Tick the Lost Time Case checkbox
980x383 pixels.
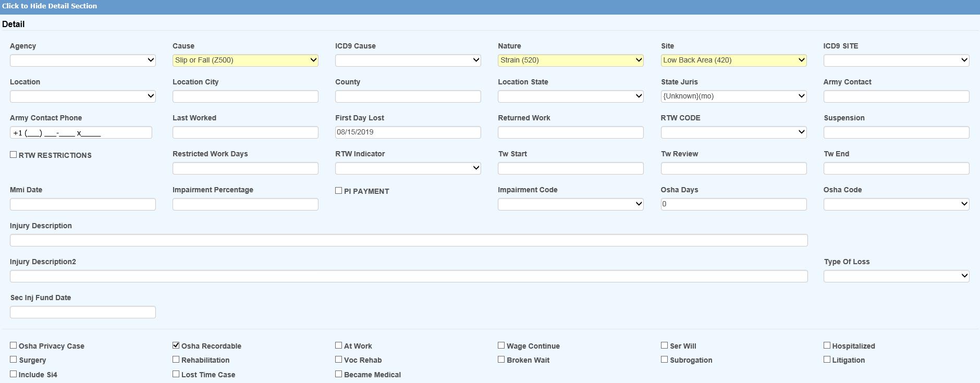176,374
